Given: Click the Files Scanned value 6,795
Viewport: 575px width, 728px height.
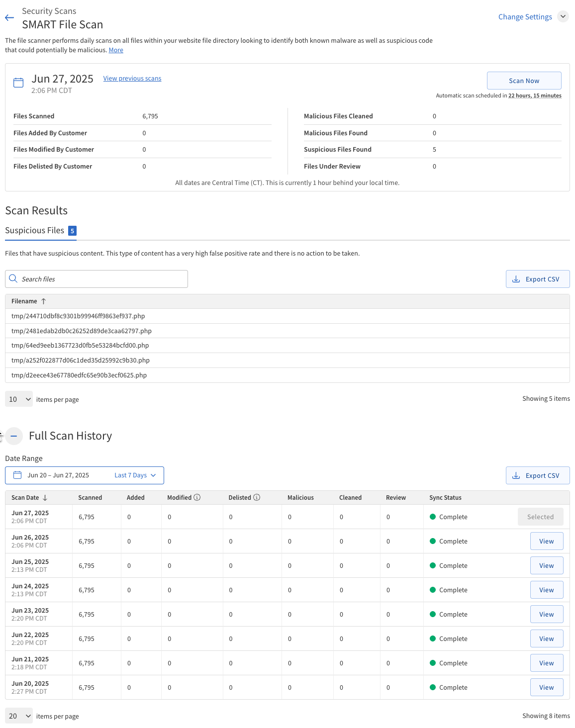Looking at the screenshot, I should click(150, 116).
